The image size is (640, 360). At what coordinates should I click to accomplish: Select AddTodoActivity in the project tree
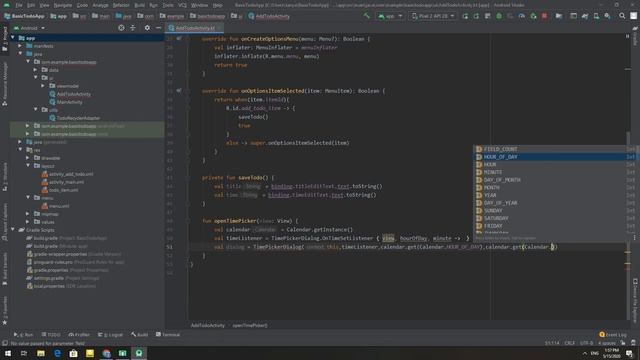coord(73,94)
